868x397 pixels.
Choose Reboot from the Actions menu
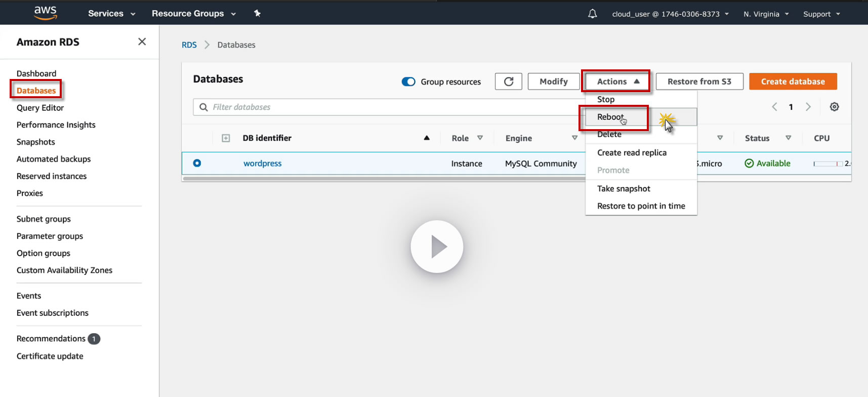[x=641, y=117]
